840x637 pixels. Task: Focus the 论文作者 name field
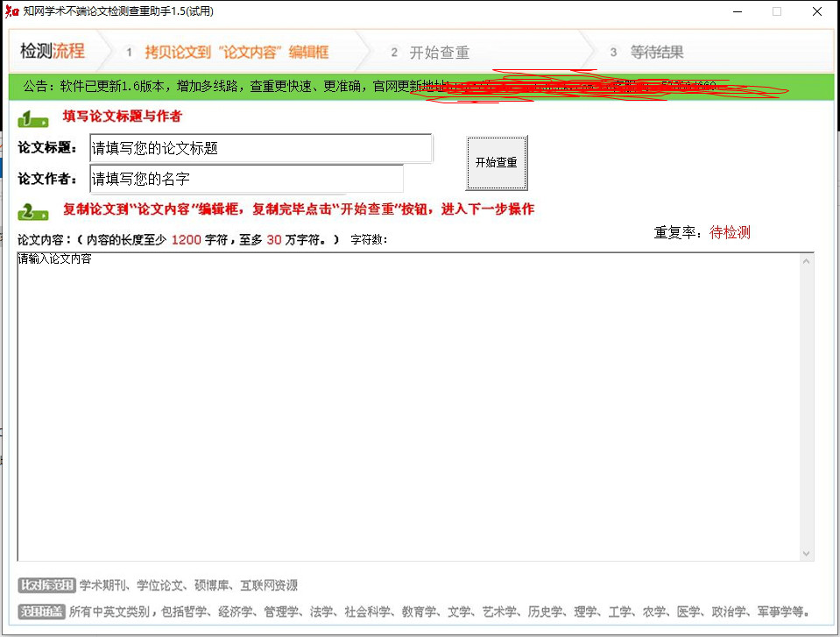pos(246,179)
